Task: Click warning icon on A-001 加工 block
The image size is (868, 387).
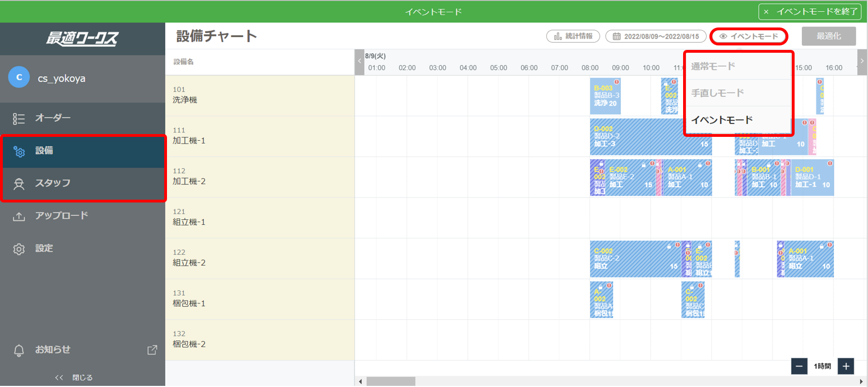Action: pos(708,163)
